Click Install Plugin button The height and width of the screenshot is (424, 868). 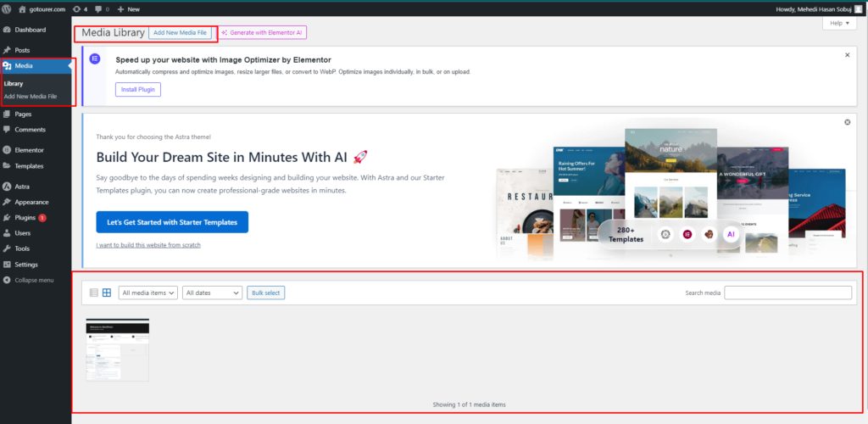click(138, 89)
